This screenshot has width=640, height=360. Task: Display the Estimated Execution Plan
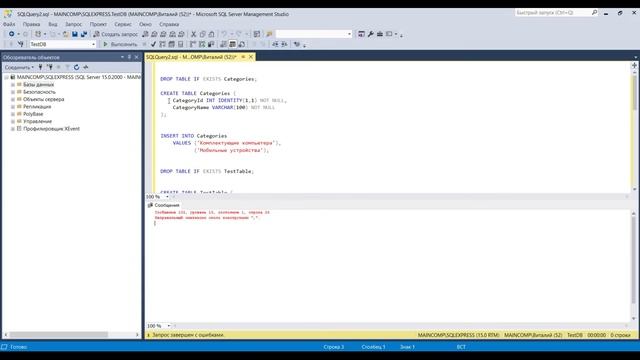tap(162, 44)
